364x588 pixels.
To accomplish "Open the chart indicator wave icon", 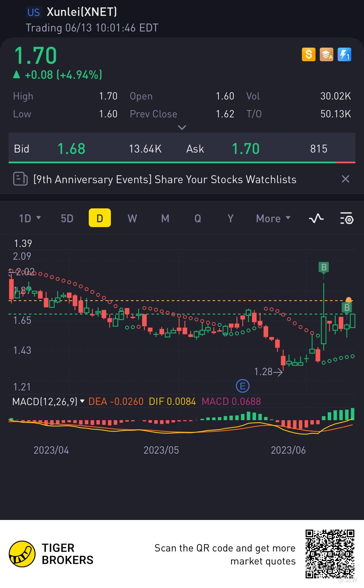I will [316, 218].
